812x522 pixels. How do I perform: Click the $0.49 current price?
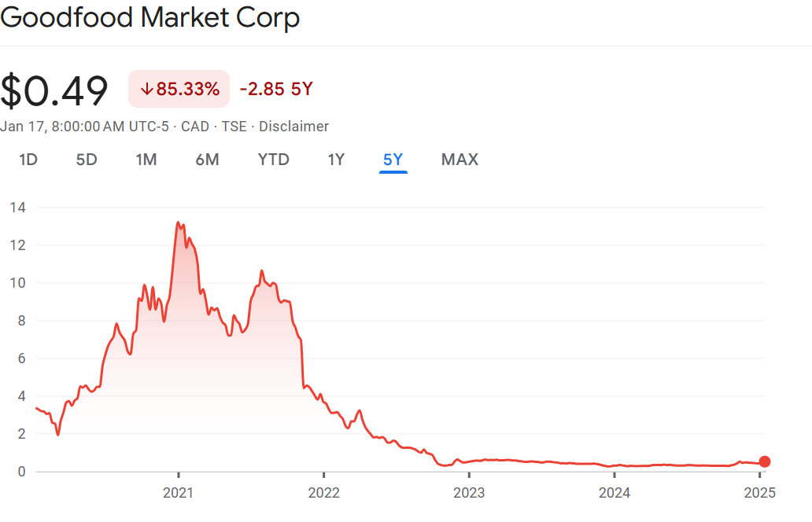[x=54, y=90]
